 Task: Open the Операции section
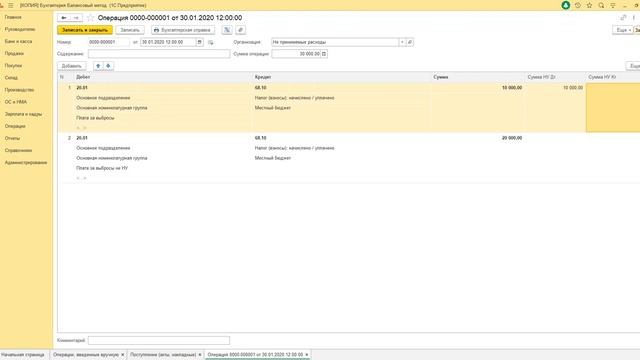point(15,126)
